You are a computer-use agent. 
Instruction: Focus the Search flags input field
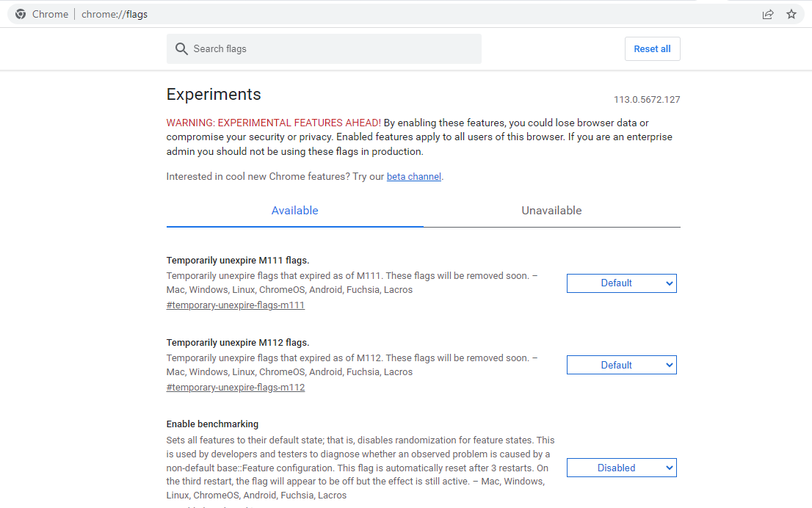coord(330,49)
